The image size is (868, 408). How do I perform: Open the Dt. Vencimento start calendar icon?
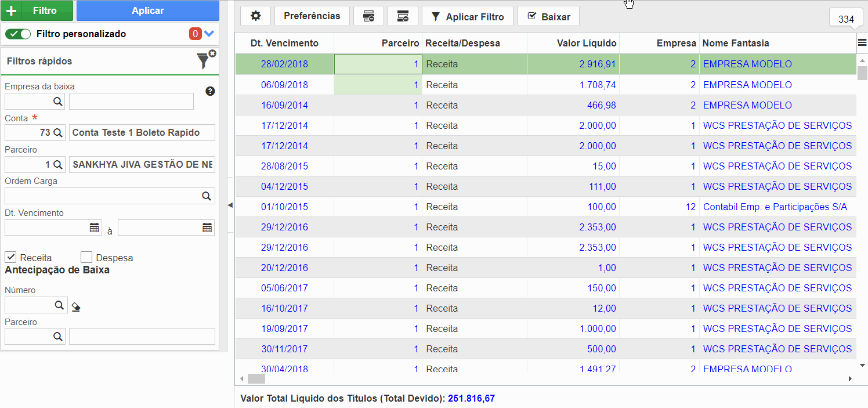click(x=95, y=228)
